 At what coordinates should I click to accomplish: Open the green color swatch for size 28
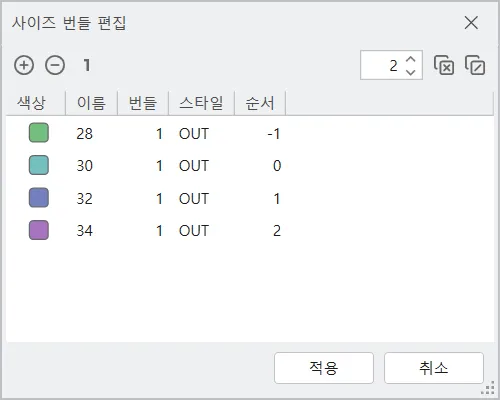point(39,133)
